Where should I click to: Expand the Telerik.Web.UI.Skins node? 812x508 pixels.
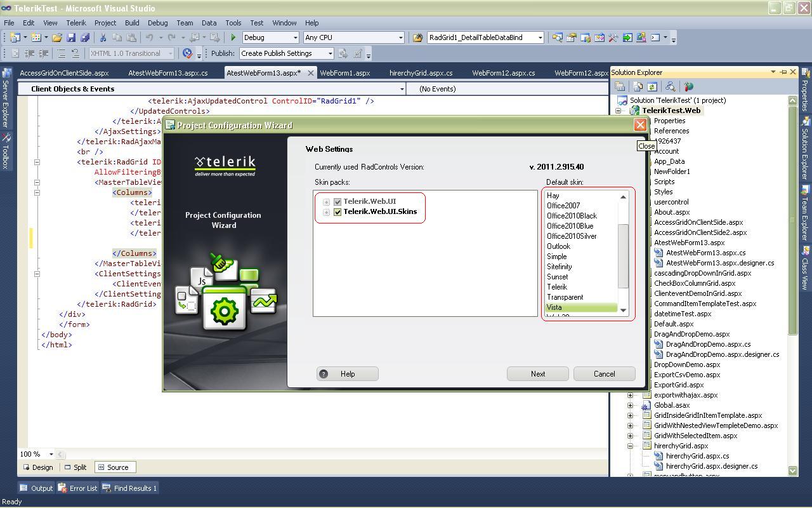326,212
